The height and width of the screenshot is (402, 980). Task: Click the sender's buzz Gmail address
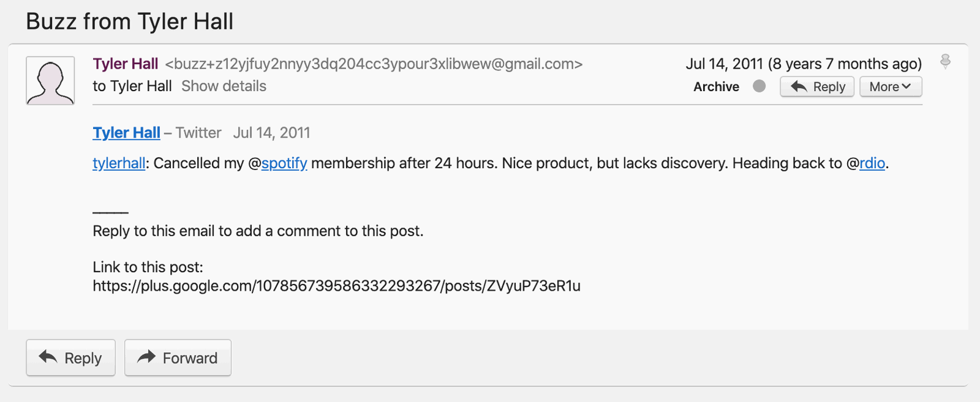click(x=374, y=64)
